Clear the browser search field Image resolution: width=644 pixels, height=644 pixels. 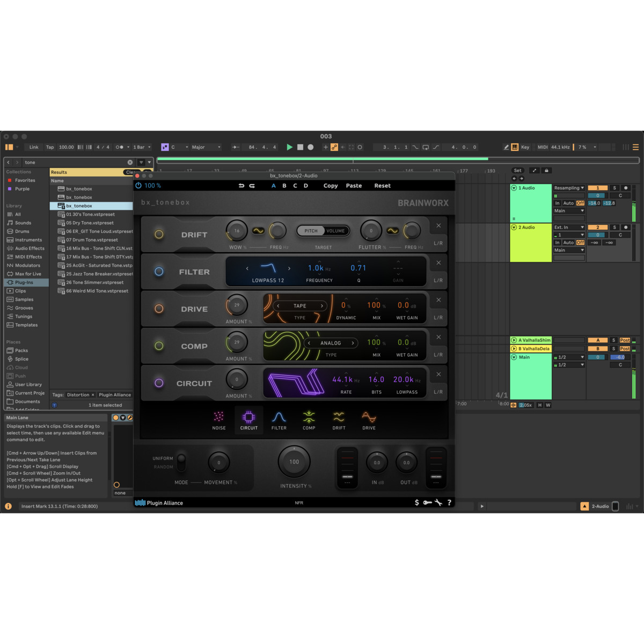click(130, 162)
